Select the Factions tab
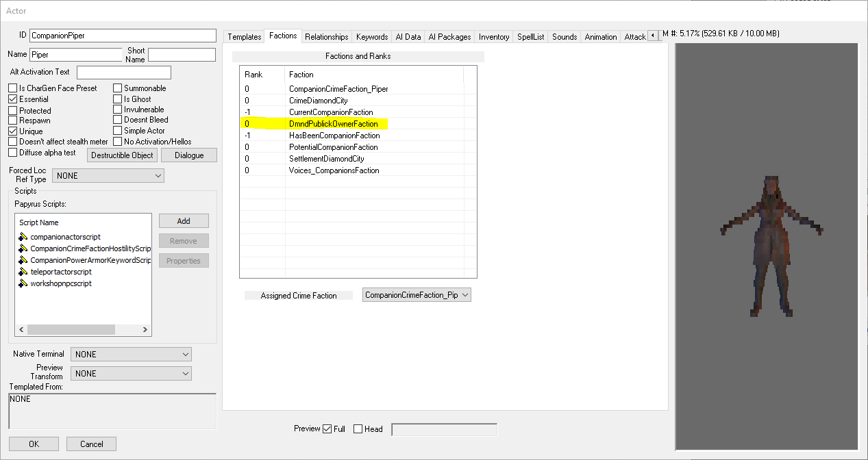The image size is (868, 460). coord(283,36)
